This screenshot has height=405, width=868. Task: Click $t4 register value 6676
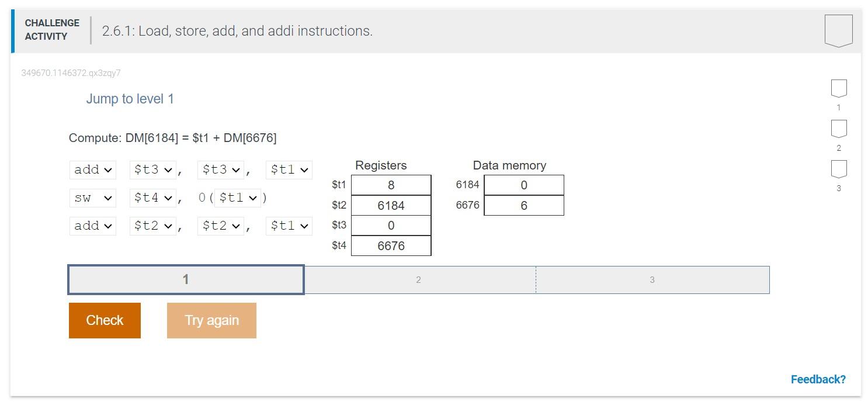tap(391, 246)
